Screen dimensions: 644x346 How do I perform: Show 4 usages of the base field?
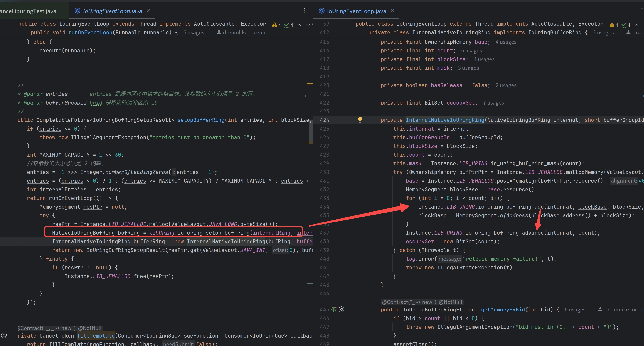(x=506, y=42)
